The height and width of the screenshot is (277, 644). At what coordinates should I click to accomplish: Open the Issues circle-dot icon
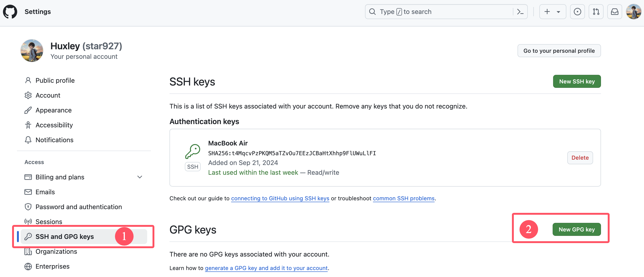pos(577,12)
